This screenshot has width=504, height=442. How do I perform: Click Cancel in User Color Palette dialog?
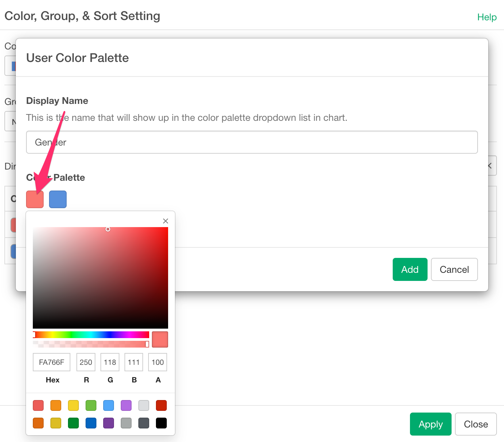tap(454, 269)
